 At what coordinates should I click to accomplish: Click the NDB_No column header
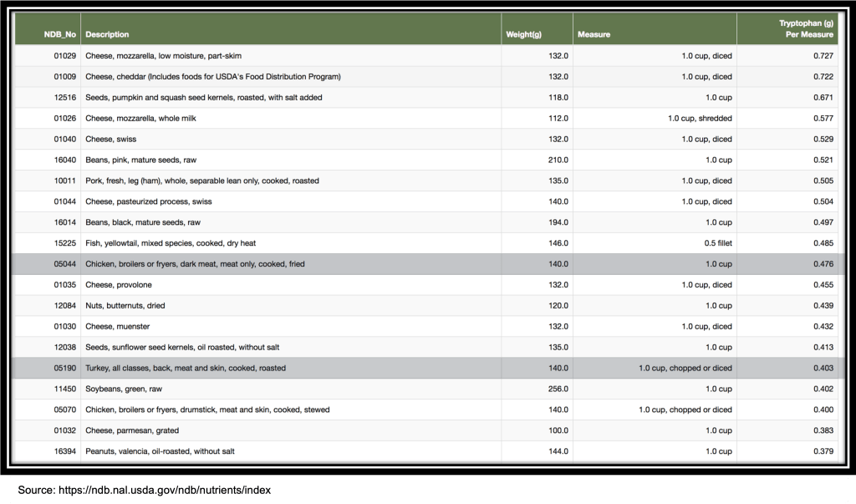pos(60,34)
